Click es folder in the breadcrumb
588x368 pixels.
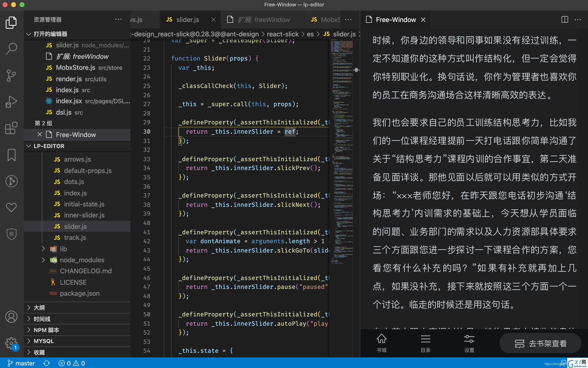click(310, 34)
